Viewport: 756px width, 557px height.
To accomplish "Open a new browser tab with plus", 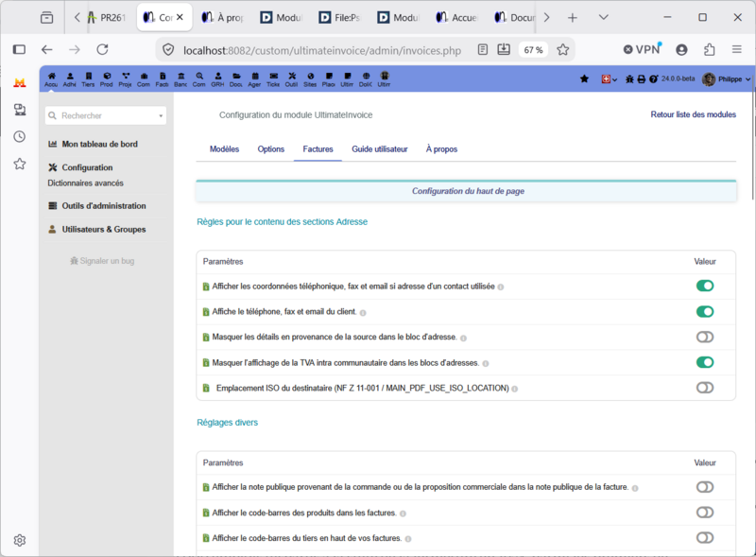I will 573,17.
